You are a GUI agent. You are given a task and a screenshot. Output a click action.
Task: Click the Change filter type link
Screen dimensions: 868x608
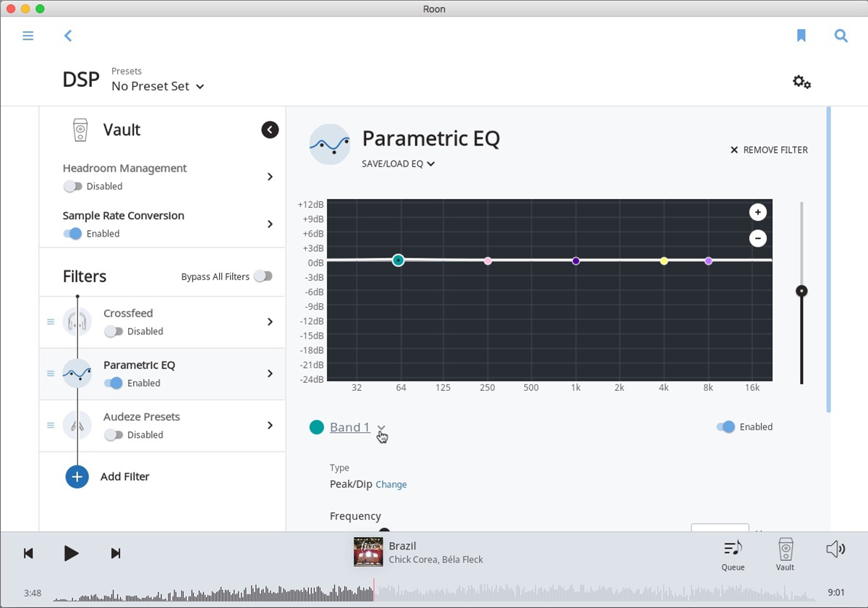(391, 484)
